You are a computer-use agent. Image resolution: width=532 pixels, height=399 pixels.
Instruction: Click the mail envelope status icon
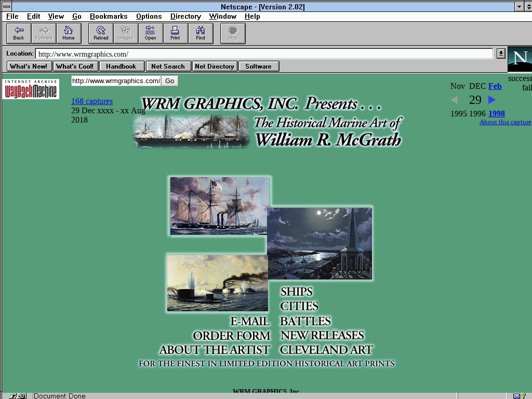point(516,396)
